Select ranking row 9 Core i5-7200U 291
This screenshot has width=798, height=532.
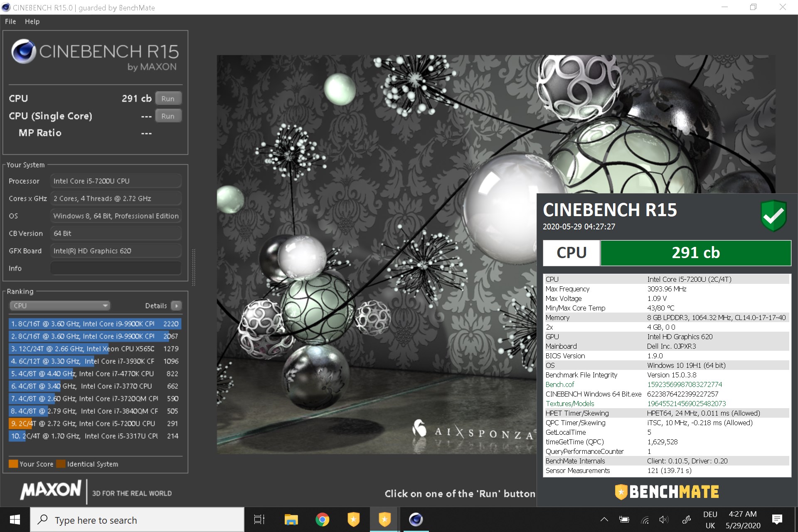[95, 424]
